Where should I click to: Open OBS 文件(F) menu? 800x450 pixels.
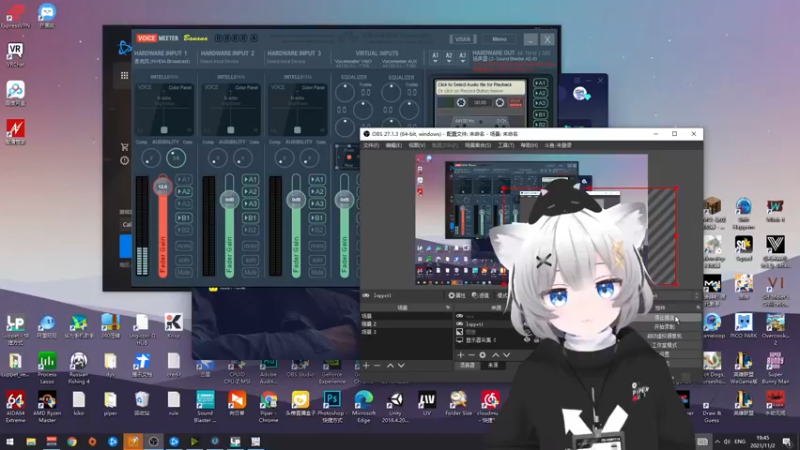pyautogui.click(x=371, y=145)
